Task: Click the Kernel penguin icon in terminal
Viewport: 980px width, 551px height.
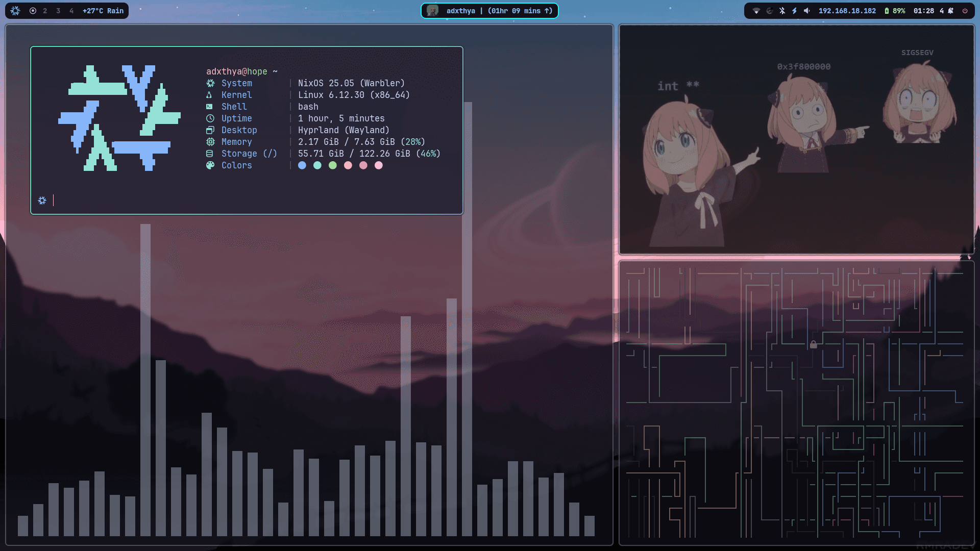Action: (x=209, y=95)
